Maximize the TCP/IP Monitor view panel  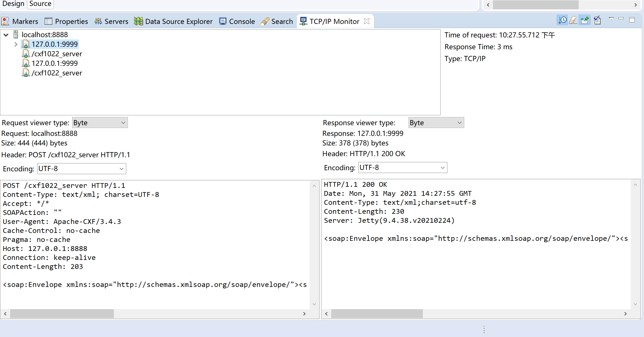(x=632, y=20)
